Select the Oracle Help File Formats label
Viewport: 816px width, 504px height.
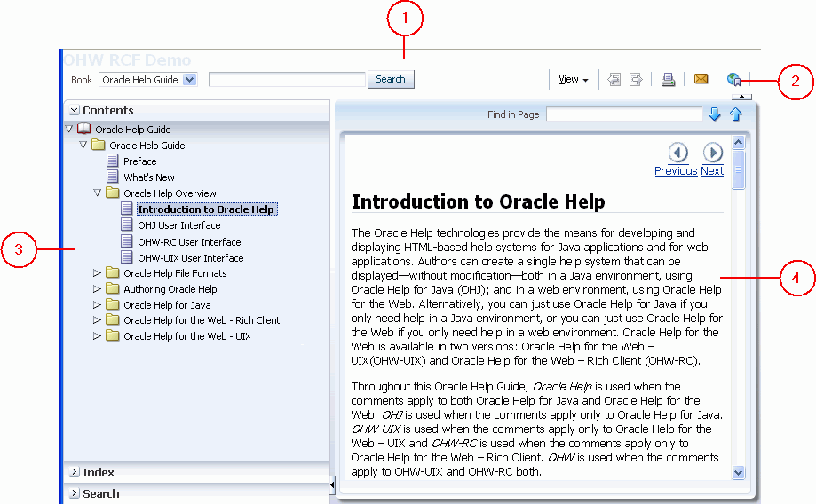[x=175, y=273]
